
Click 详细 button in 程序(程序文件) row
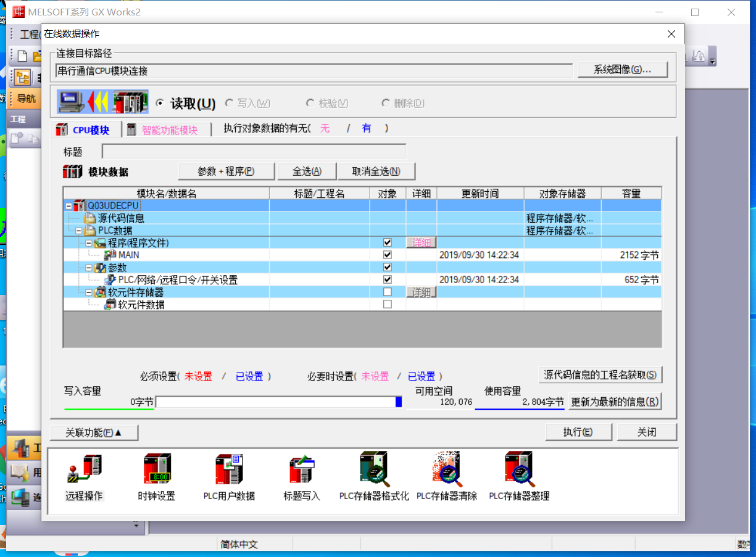pyautogui.click(x=421, y=242)
